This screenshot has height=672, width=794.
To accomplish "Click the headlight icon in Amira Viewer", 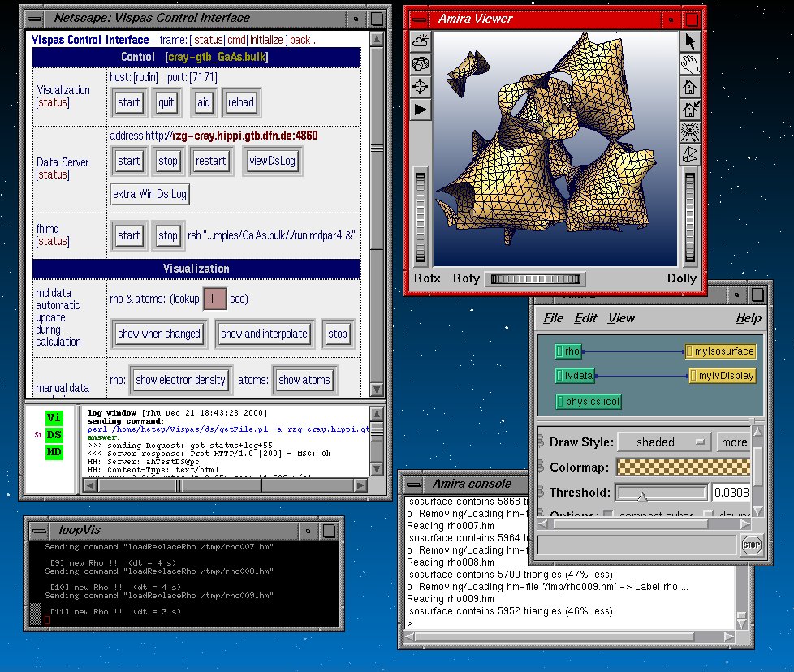I will point(421,41).
